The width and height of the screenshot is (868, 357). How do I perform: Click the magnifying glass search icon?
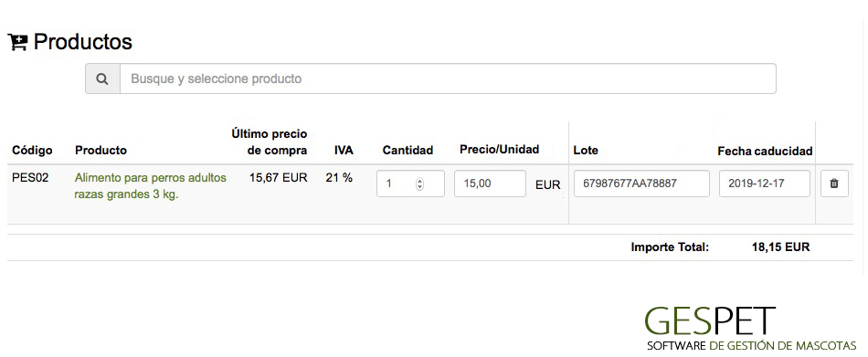tap(102, 79)
